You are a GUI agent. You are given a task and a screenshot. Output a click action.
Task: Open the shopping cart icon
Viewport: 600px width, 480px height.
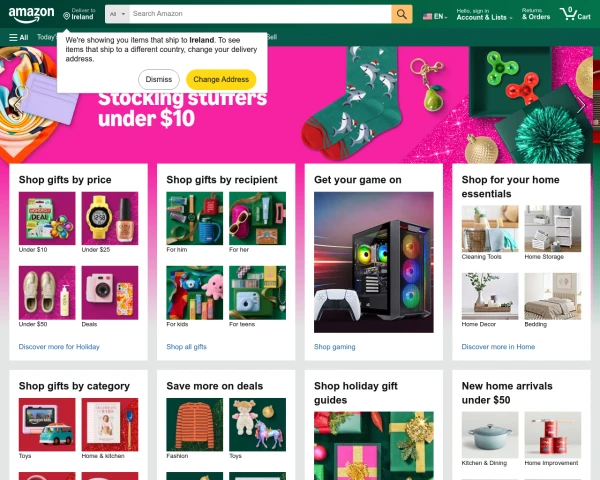pyautogui.click(x=575, y=14)
